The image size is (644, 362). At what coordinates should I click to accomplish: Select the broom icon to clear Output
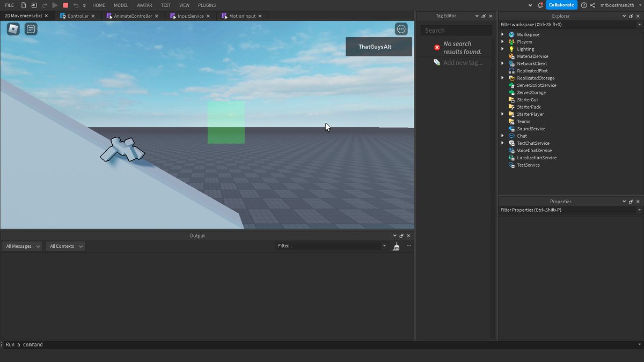[396, 246]
